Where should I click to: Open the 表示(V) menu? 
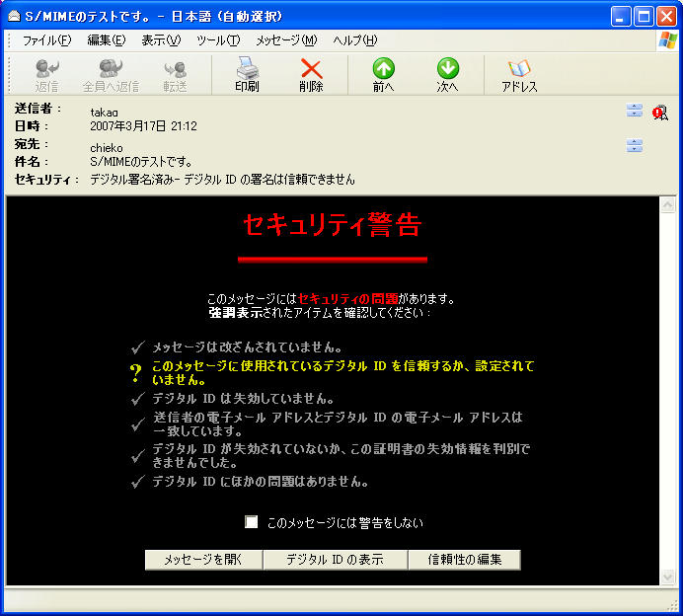pyautogui.click(x=161, y=40)
